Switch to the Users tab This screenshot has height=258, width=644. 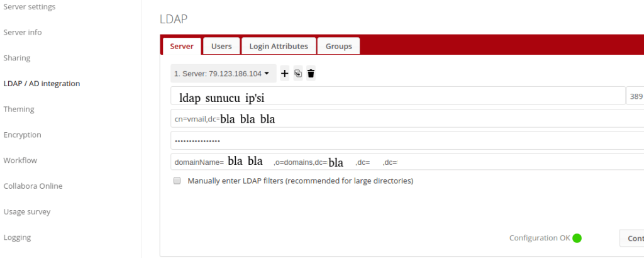pyautogui.click(x=221, y=46)
